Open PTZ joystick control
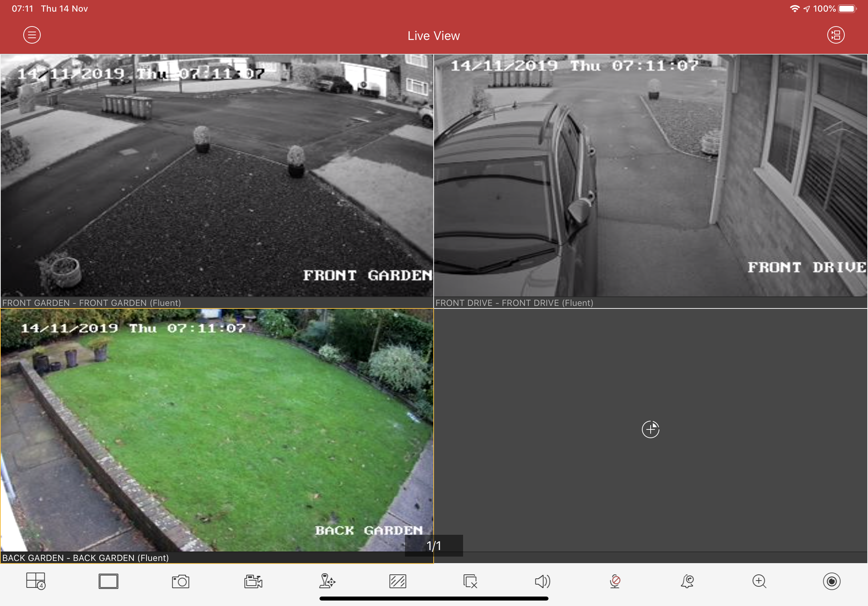The width and height of the screenshot is (868, 606). tap(327, 581)
